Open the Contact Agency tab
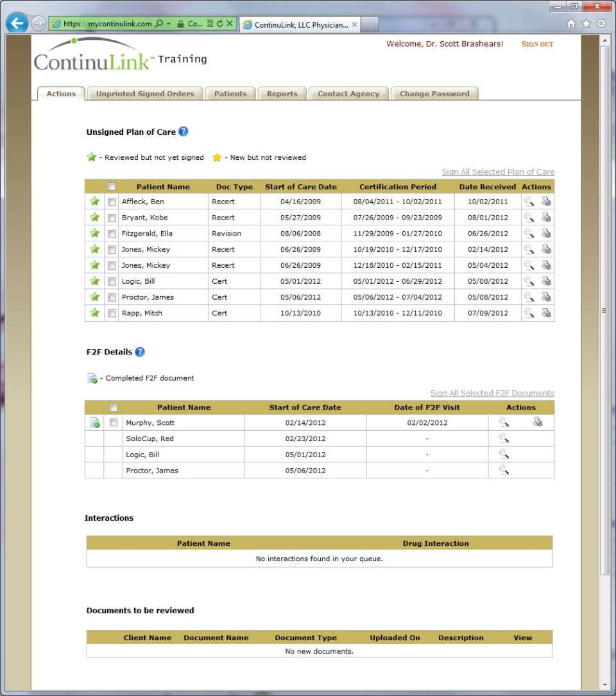Viewport: 616px width, 696px height. pos(348,94)
